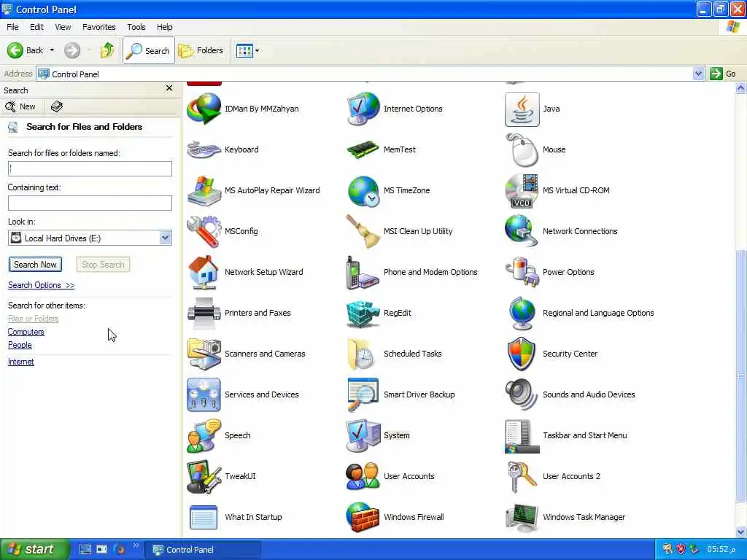Open the Speech settings icon

point(204,436)
